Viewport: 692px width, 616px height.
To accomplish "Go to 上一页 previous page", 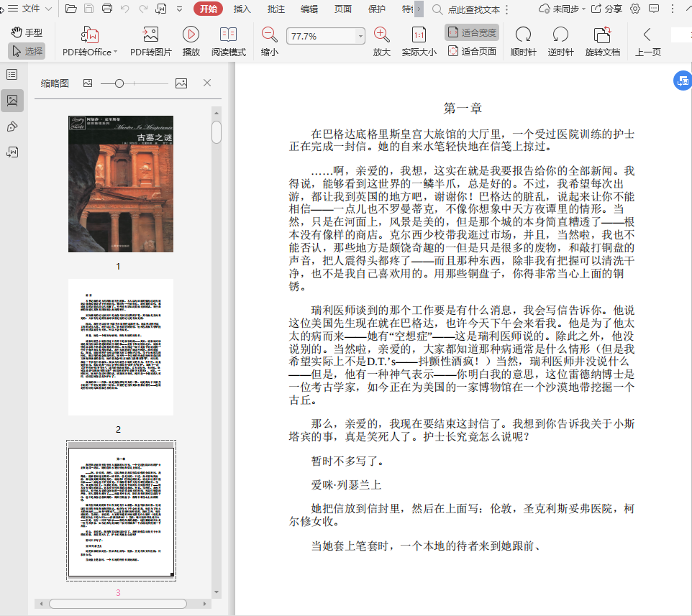I will (647, 42).
